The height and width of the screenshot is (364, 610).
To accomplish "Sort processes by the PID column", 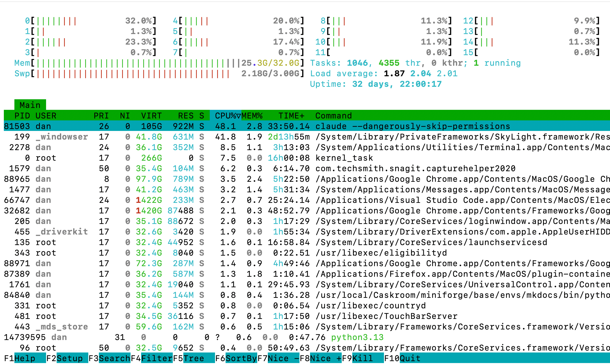I will click(22, 116).
